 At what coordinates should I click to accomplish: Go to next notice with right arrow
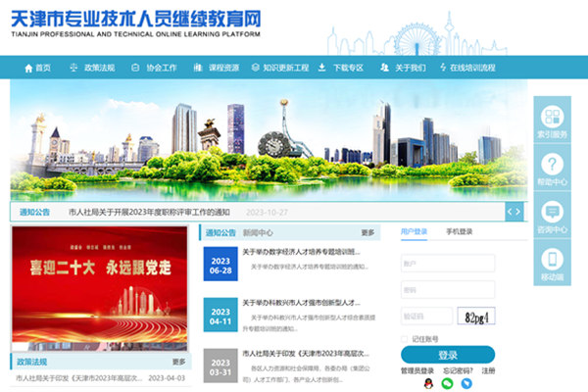518,212
